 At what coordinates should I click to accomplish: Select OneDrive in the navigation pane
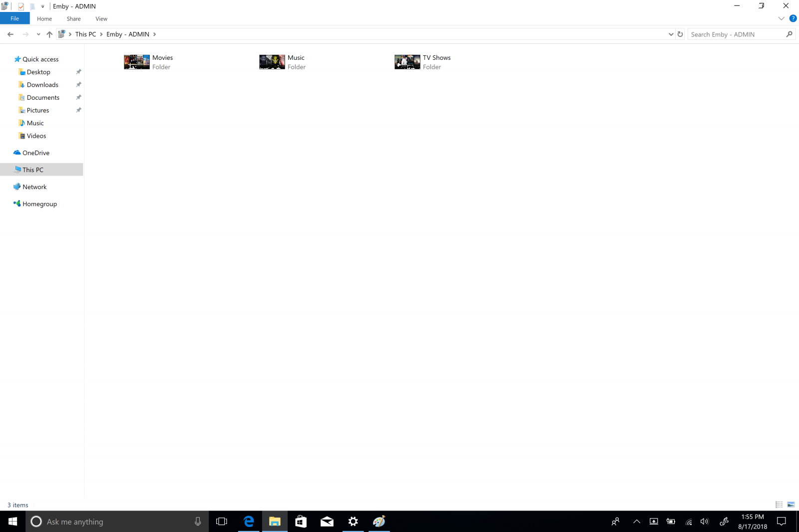[36, 153]
